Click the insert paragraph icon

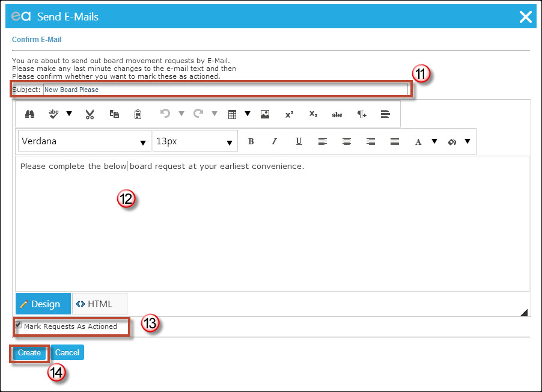pyautogui.click(x=362, y=114)
